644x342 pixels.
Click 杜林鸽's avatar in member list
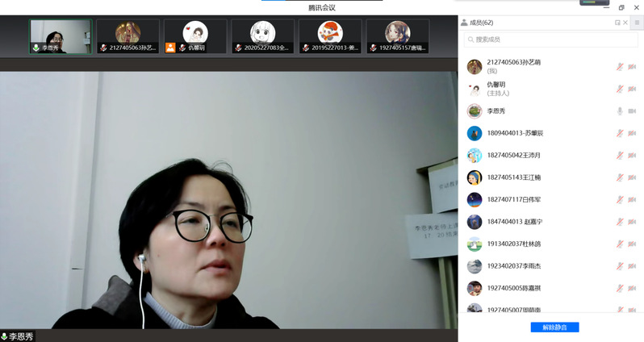click(x=475, y=244)
